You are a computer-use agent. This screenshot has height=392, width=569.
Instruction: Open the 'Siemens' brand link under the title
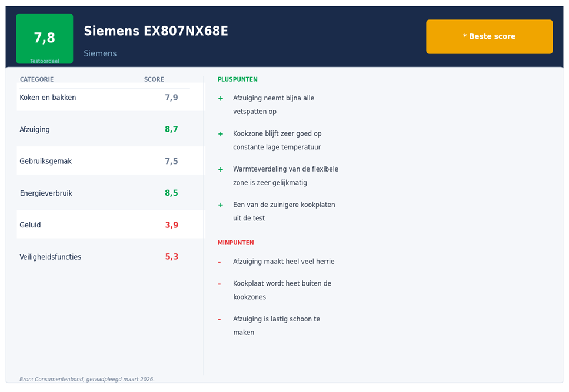[100, 53]
